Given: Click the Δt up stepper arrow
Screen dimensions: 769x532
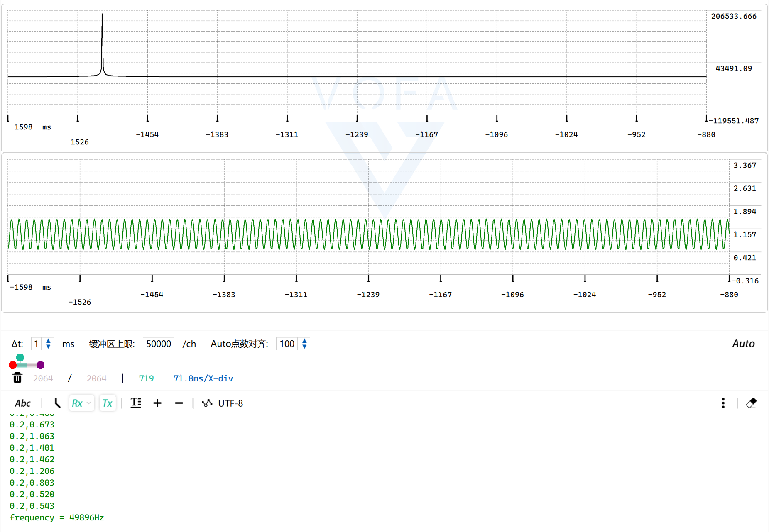Looking at the screenshot, I should 48,341.
